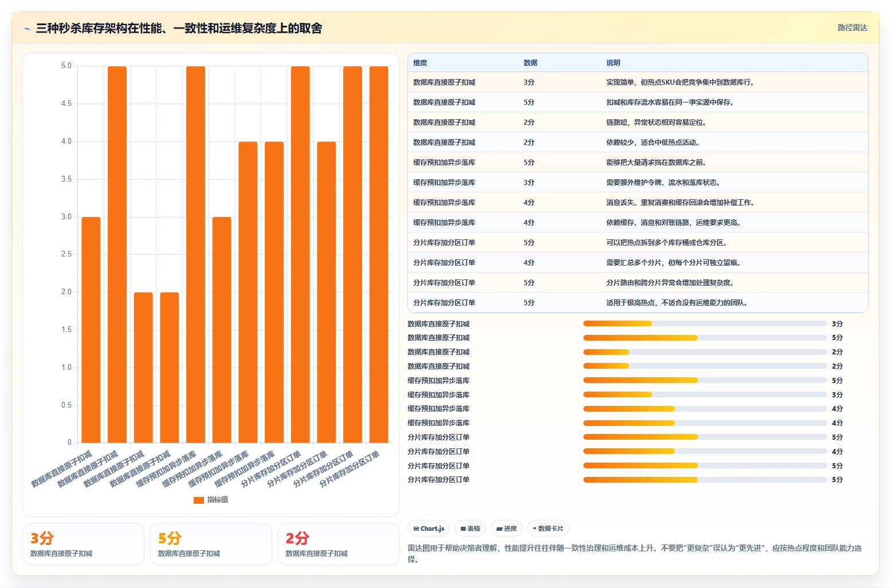Select the row 依赖较少，适合中低热点活动
Viewport: 891px width, 588px height.
(x=638, y=143)
